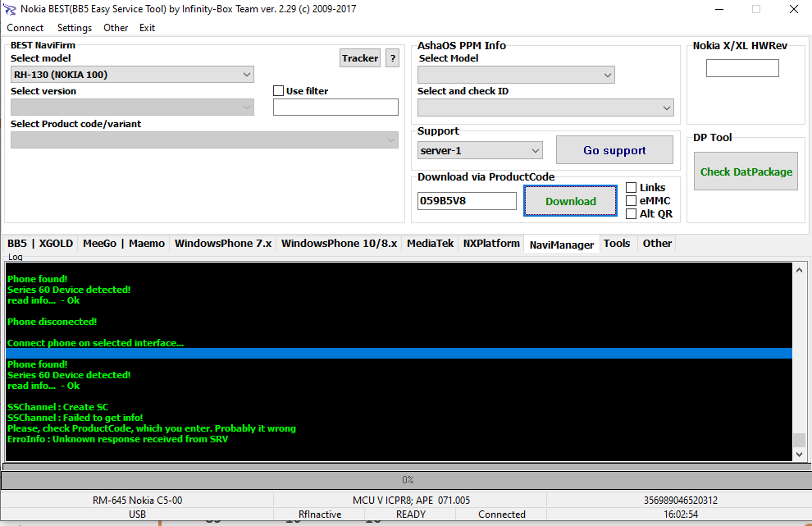Click log line 'SSChannel : Create SC'

point(58,407)
